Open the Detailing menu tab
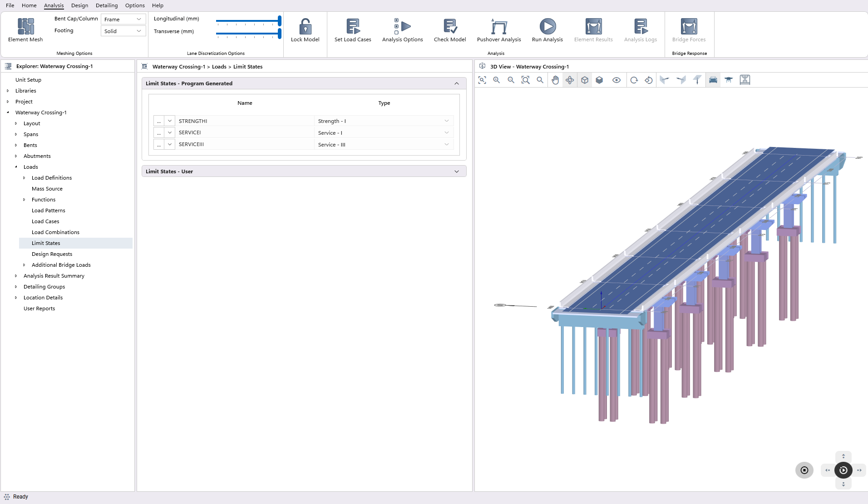This screenshot has width=868, height=504. pos(107,5)
